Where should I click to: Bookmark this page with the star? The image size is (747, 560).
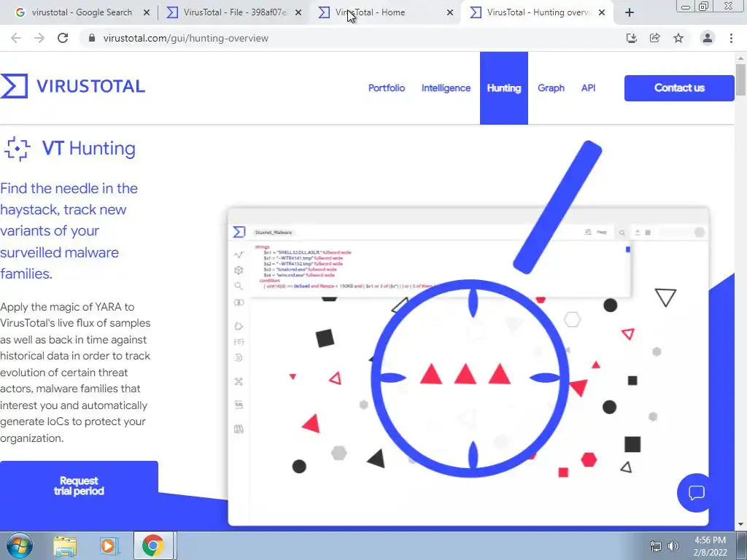click(678, 38)
